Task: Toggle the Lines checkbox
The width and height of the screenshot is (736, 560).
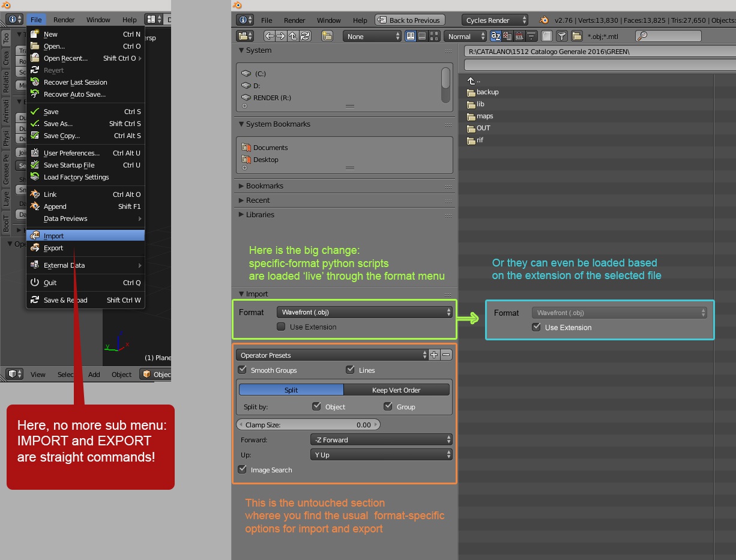Action: (350, 370)
